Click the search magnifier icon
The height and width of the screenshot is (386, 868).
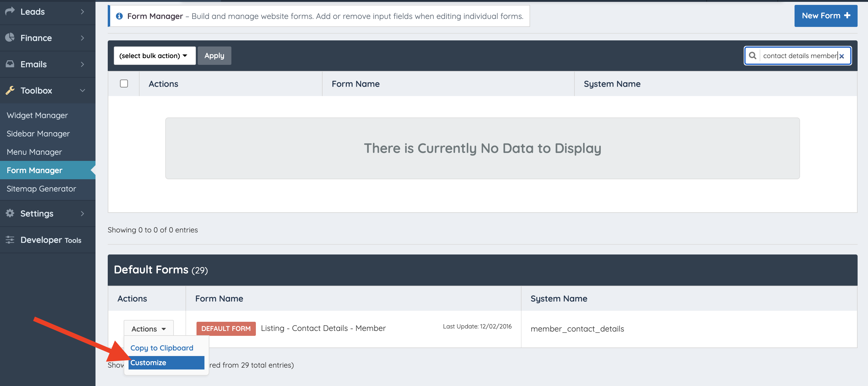tap(752, 56)
